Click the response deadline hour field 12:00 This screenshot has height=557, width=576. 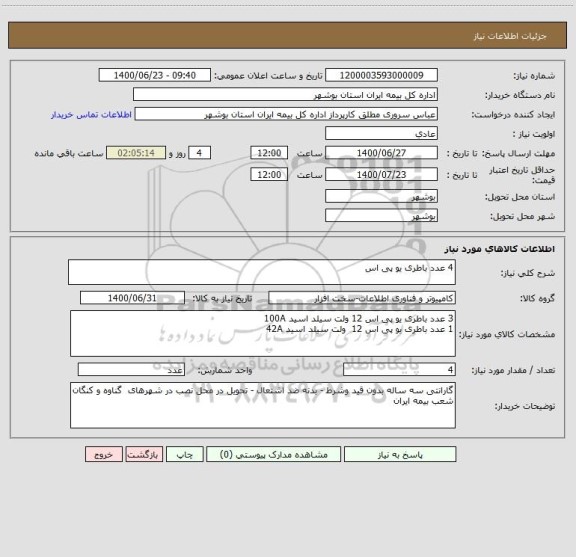coord(269,153)
